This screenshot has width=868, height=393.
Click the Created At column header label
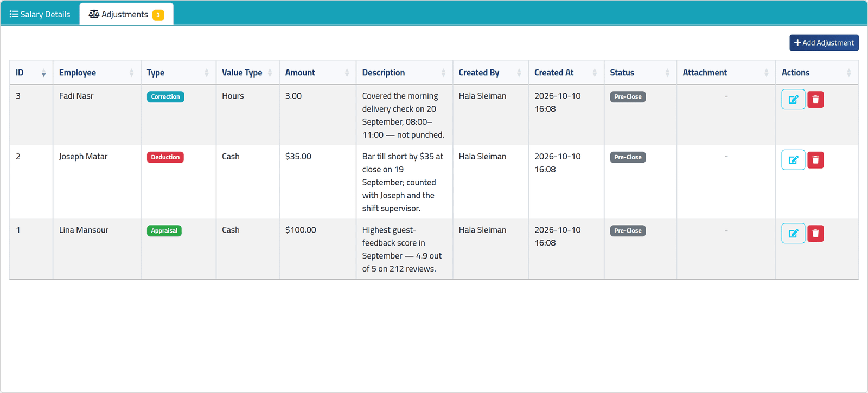coord(554,73)
